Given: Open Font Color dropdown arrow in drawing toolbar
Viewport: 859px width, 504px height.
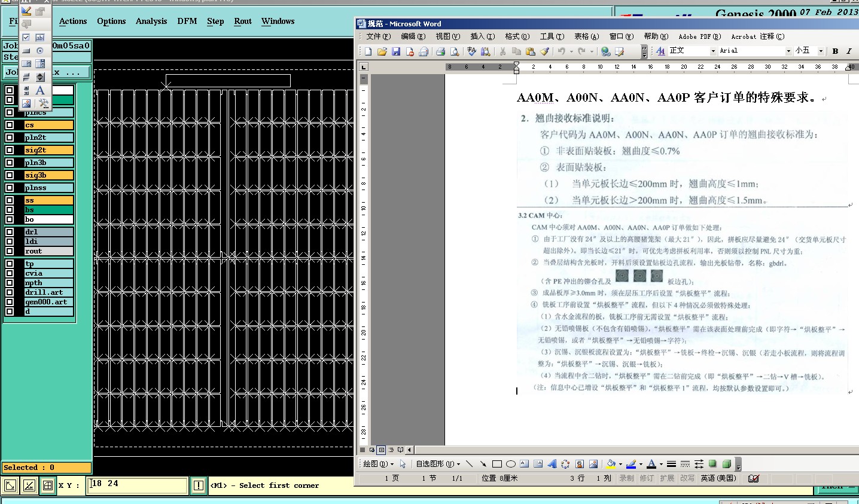Looking at the screenshot, I should (661, 464).
